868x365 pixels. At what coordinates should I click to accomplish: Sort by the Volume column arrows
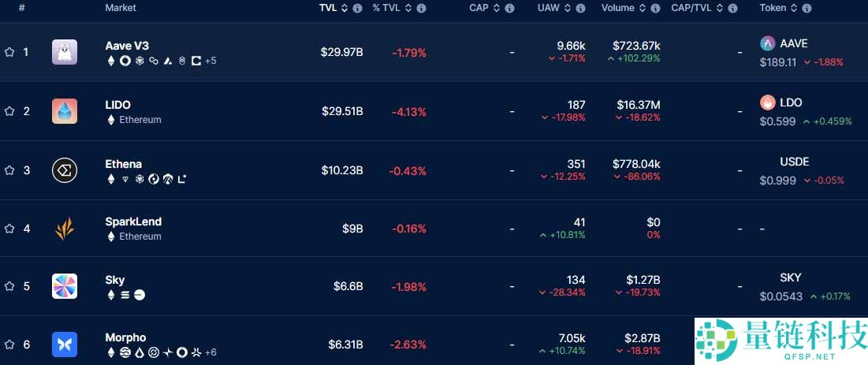[x=644, y=8]
